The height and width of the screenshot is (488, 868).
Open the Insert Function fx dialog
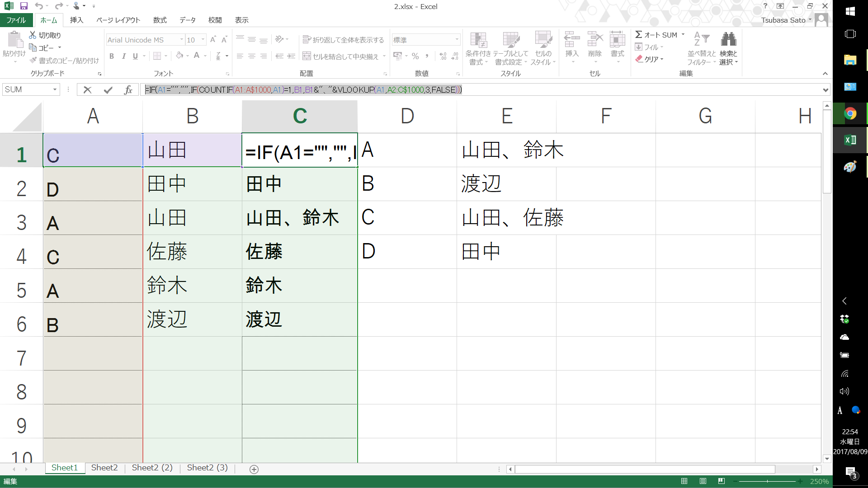[x=128, y=90]
